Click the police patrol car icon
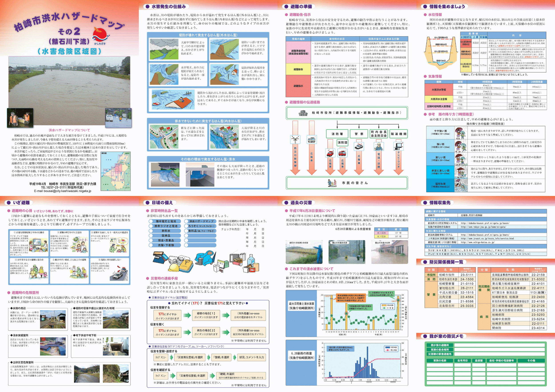555x392 pixels. pos(359,146)
